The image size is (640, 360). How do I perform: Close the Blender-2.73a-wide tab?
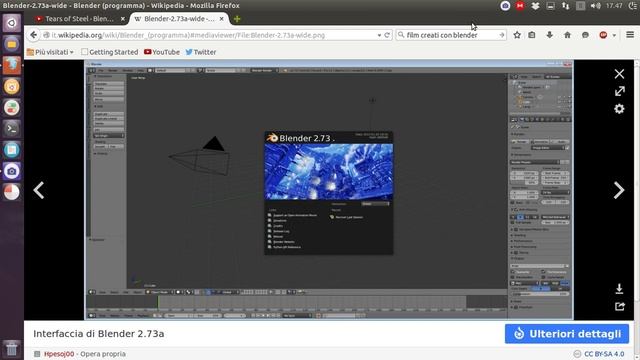222,19
